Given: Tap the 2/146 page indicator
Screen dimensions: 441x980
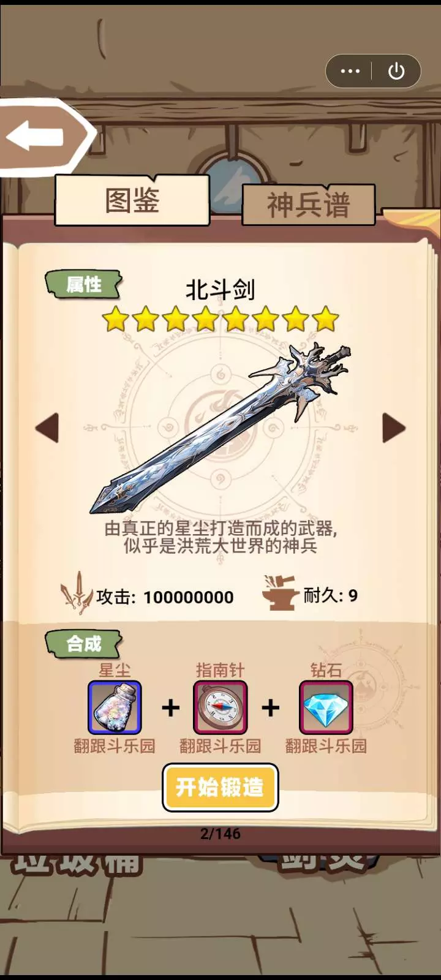Looking at the screenshot, I should [x=221, y=834].
